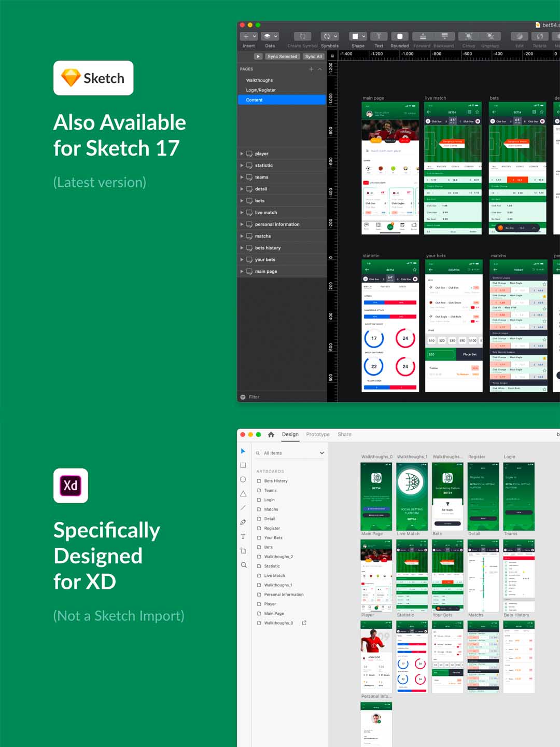
Task: Switch to the Prototype tab in XD
Action: [317, 435]
